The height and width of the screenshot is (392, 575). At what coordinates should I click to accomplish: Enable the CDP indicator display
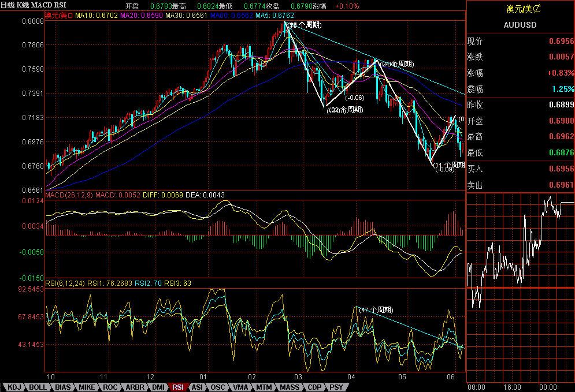point(313,387)
